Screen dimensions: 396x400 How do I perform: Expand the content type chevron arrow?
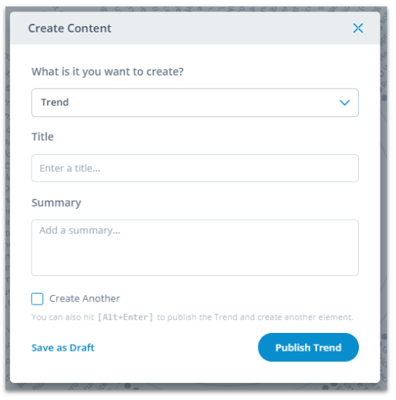click(x=344, y=102)
